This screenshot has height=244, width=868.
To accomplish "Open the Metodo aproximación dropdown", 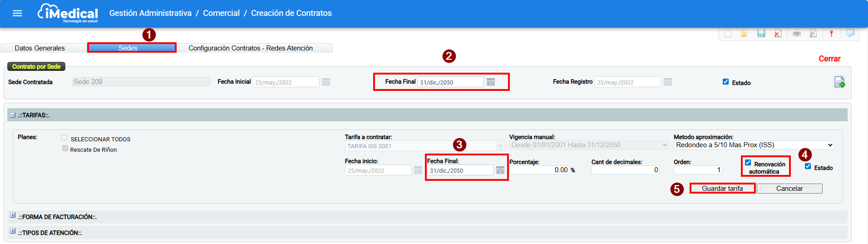I will [754, 145].
